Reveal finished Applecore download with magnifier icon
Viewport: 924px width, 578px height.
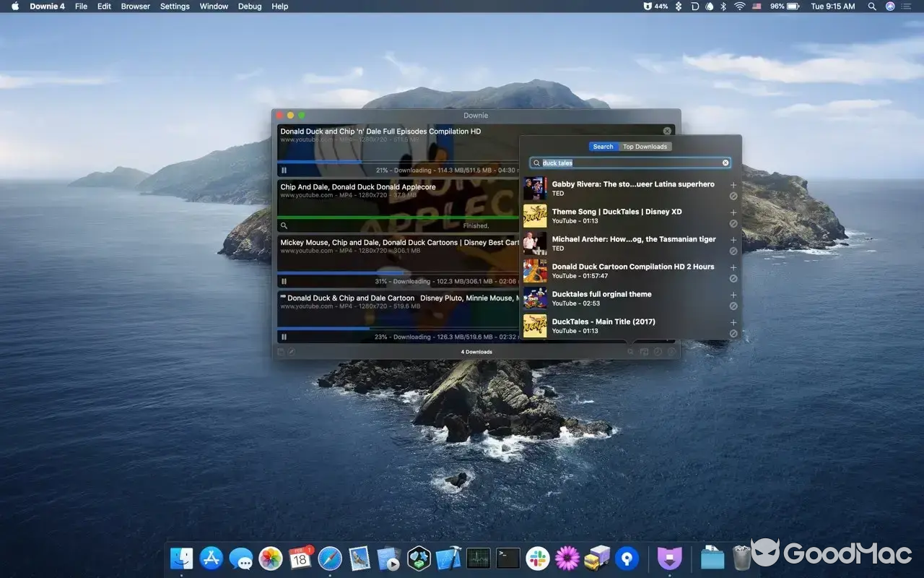[284, 226]
